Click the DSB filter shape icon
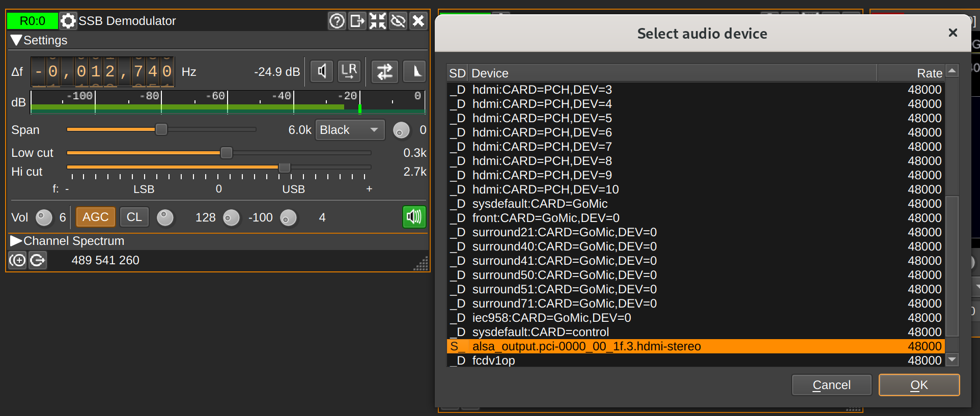 tap(414, 71)
